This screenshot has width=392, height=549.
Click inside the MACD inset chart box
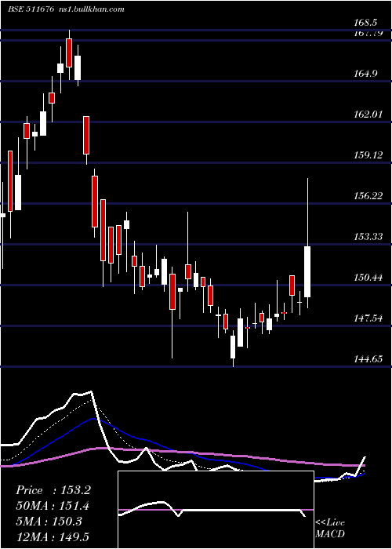pos(216,510)
